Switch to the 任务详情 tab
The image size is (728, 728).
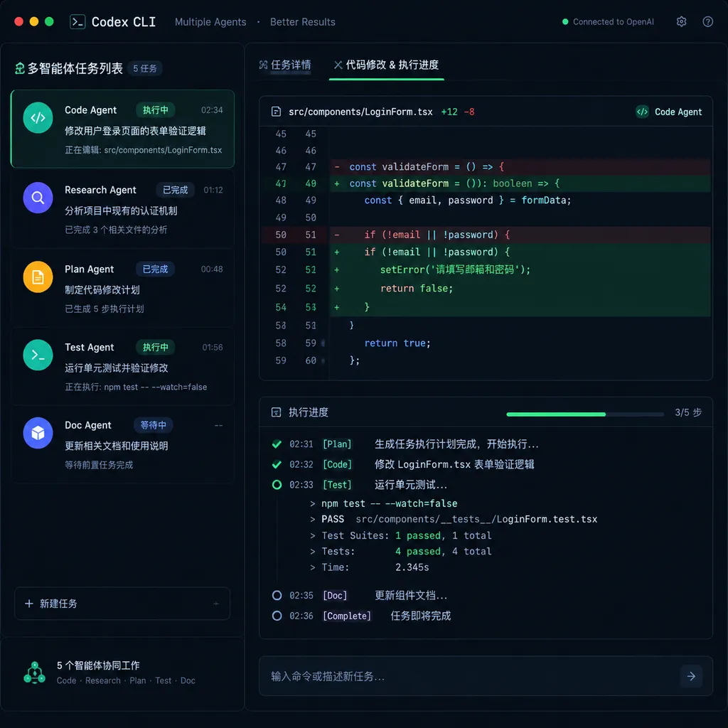pyautogui.click(x=285, y=65)
